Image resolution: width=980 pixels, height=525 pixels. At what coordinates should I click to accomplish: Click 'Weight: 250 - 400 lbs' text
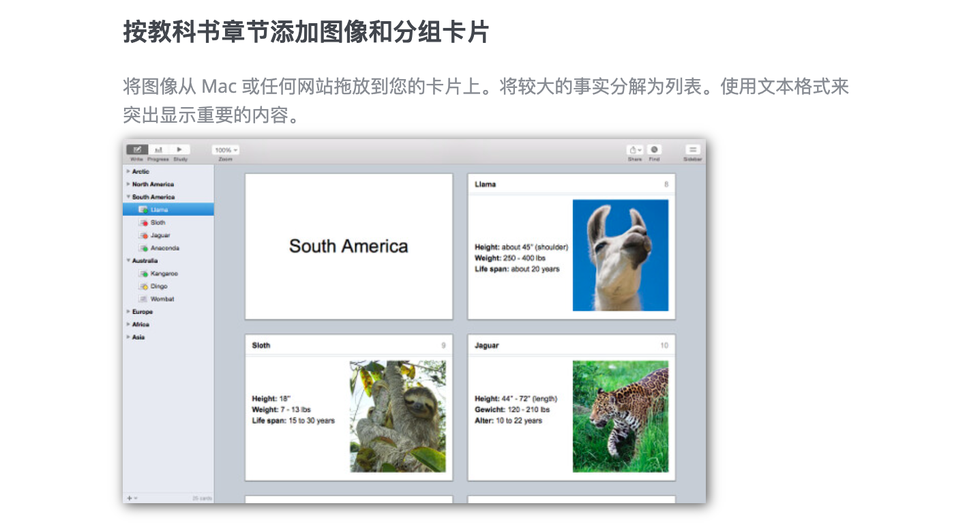[510, 258]
